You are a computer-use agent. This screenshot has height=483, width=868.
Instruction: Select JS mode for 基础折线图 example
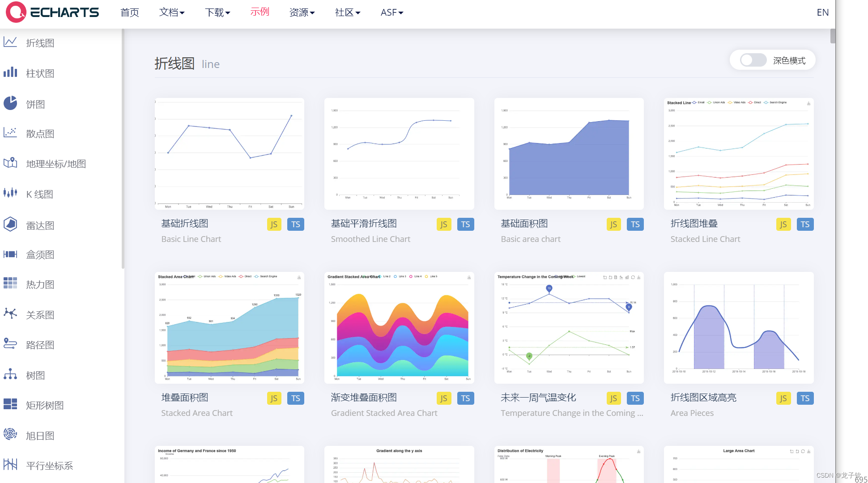click(x=274, y=224)
